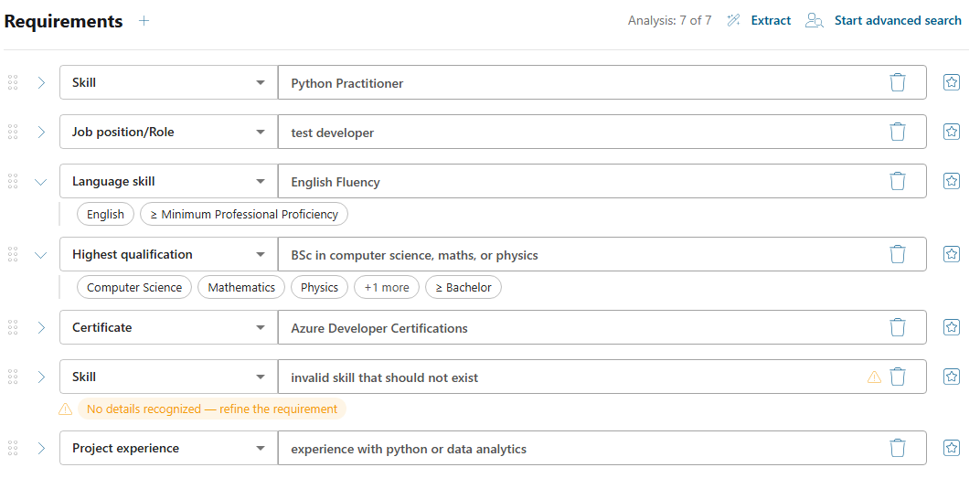The height and width of the screenshot is (478, 980).
Task: Click the Start advanced search link
Action: [898, 21]
